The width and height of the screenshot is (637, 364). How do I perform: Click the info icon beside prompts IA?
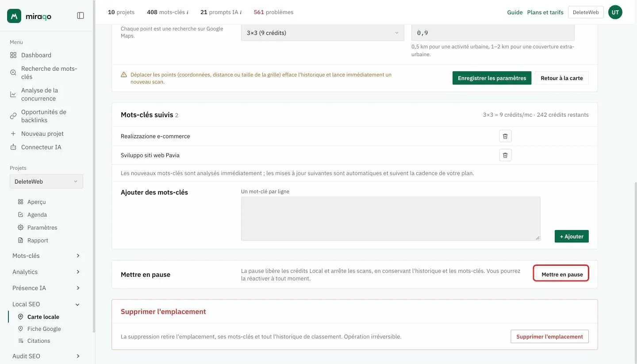tap(241, 12)
